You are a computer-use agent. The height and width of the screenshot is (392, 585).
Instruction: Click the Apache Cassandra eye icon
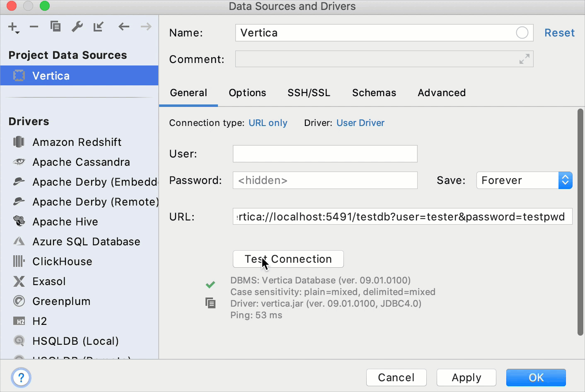point(19,162)
